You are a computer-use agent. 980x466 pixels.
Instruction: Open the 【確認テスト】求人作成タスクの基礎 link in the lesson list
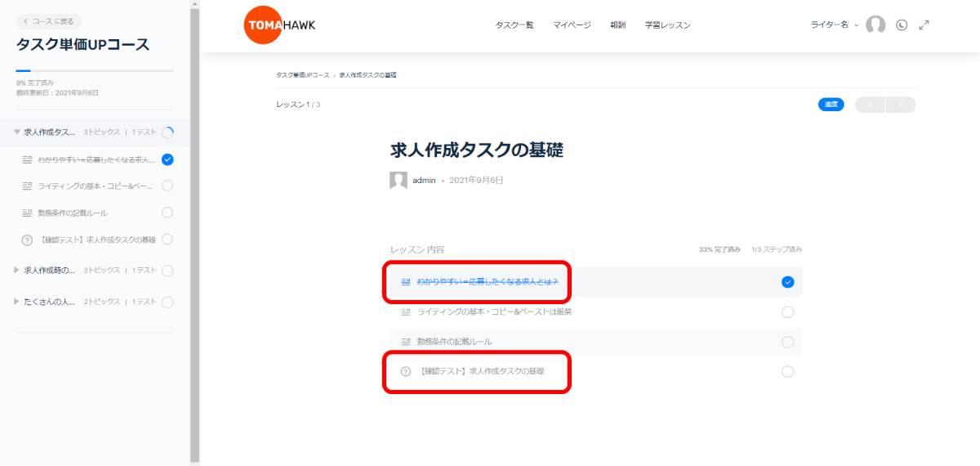[481, 371]
